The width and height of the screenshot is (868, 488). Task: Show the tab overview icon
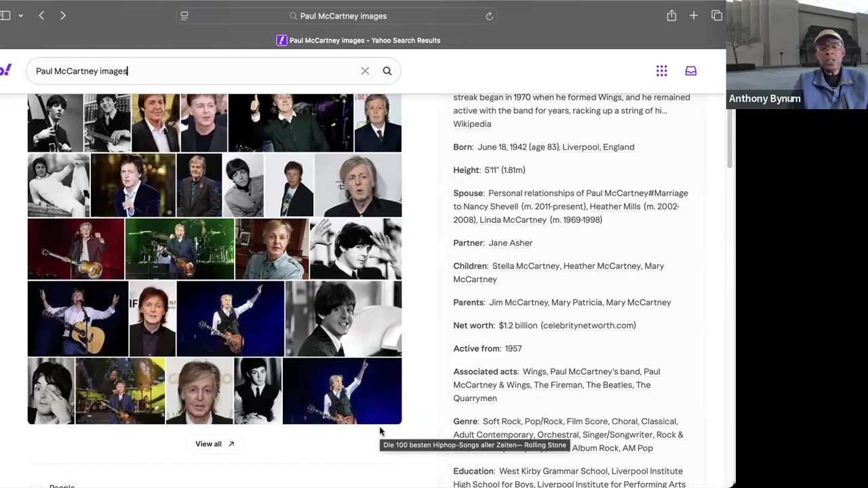tap(717, 16)
